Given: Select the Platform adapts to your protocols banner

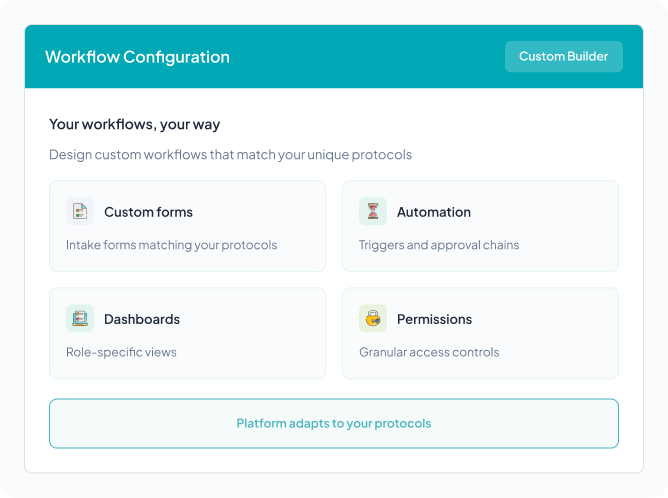Looking at the screenshot, I should pos(333,423).
